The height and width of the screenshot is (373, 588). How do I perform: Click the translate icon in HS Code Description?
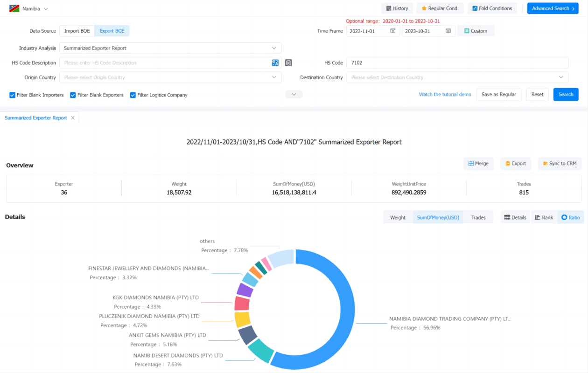pyautogui.click(x=275, y=63)
